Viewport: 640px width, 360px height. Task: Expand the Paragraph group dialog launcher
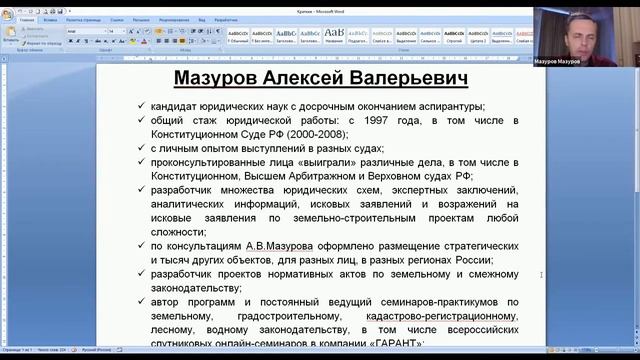tap(221, 50)
